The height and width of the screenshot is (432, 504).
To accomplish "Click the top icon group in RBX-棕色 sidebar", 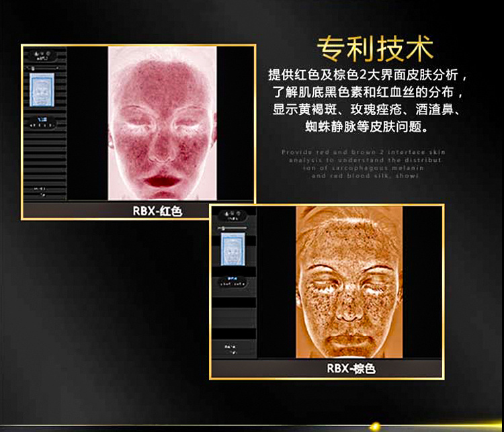I will pos(233,216).
